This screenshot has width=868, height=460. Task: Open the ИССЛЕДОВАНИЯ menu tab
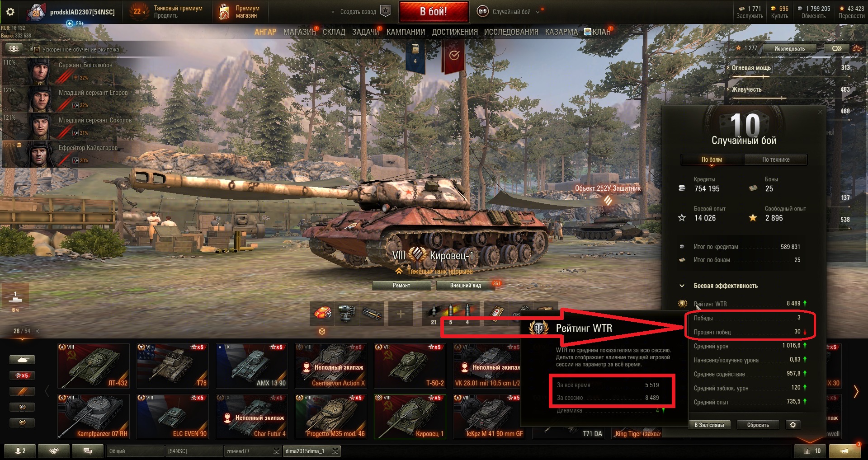tap(511, 32)
